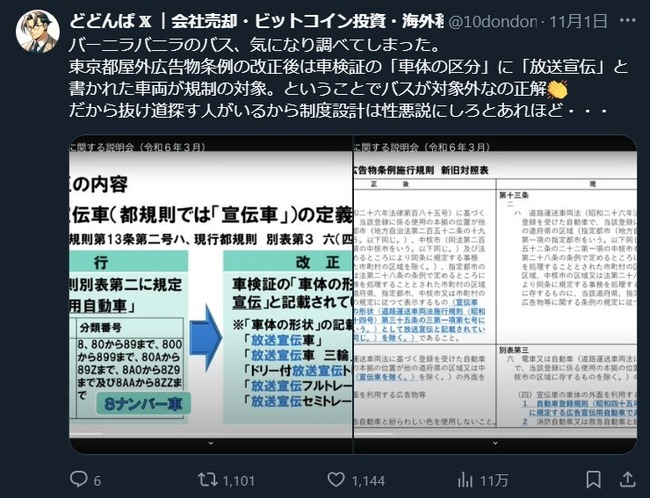Viewport: 650px width, 498px height.
Task: Click the tweet body text
Action: (348, 78)
